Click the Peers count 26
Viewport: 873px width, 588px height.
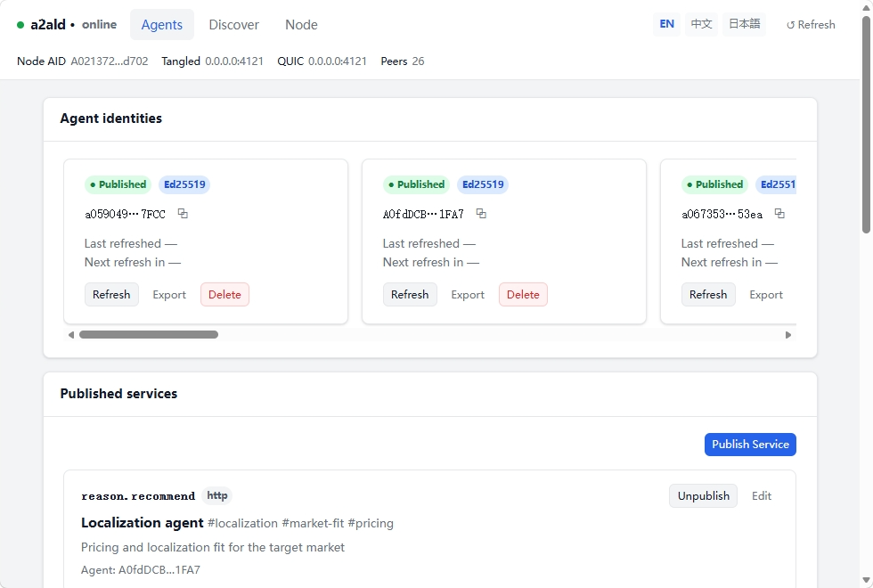tap(418, 61)
